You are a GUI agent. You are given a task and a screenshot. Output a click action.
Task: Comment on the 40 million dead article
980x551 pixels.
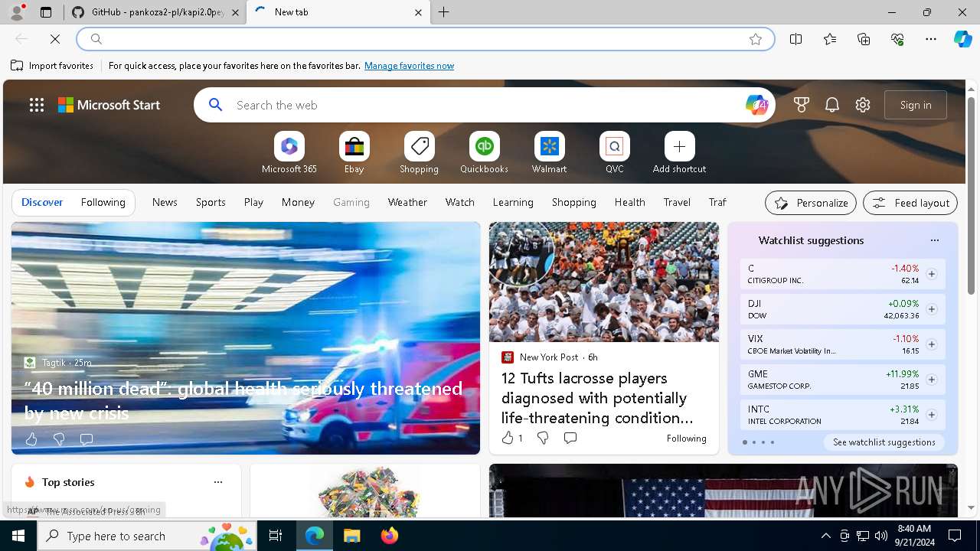click(87, 439)
